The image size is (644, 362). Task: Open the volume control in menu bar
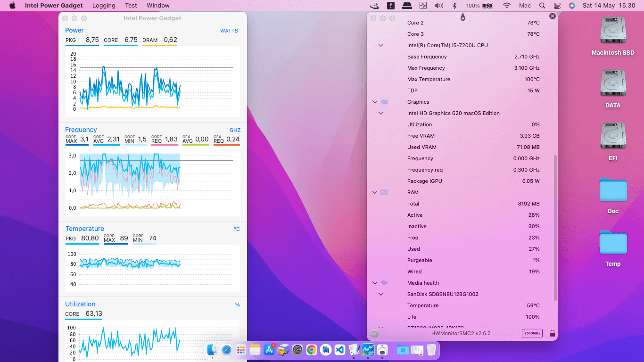pyautogui.click(x=439, y=6)
